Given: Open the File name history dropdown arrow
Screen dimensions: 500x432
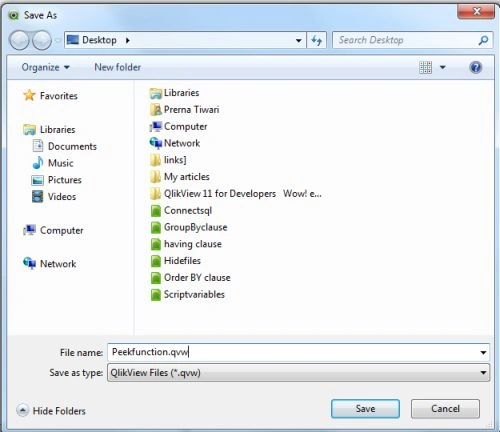Looking at the screenshot, I should point(483,352).
